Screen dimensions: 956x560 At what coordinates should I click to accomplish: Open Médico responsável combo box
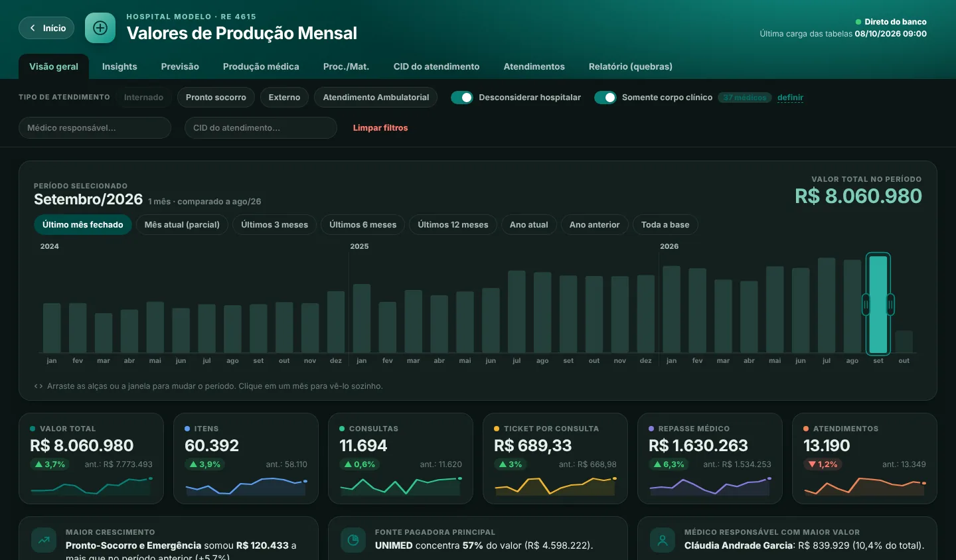(95, 128)
